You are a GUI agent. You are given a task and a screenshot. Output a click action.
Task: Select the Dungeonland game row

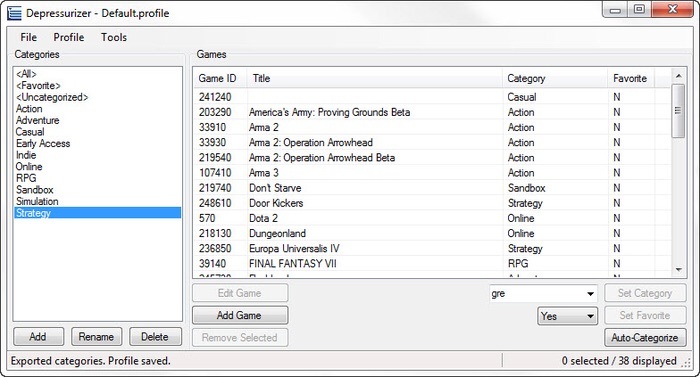click(x=432, y=234)
